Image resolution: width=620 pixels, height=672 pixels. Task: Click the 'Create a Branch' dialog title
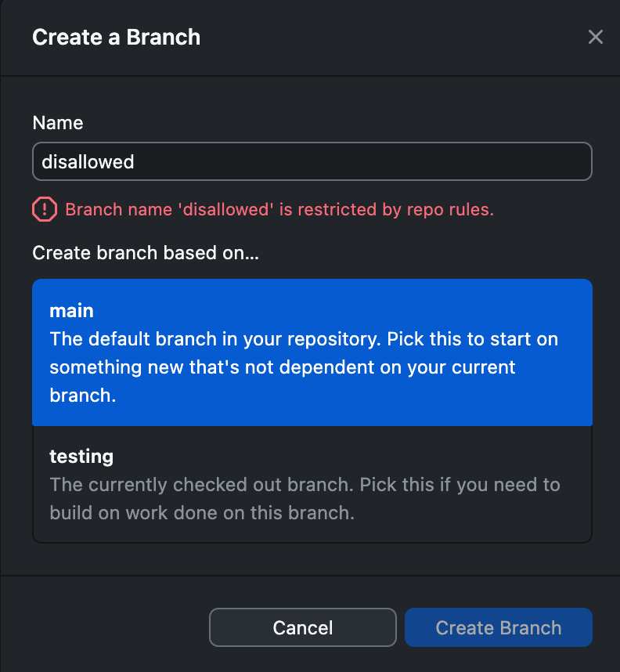coord(116,37)
